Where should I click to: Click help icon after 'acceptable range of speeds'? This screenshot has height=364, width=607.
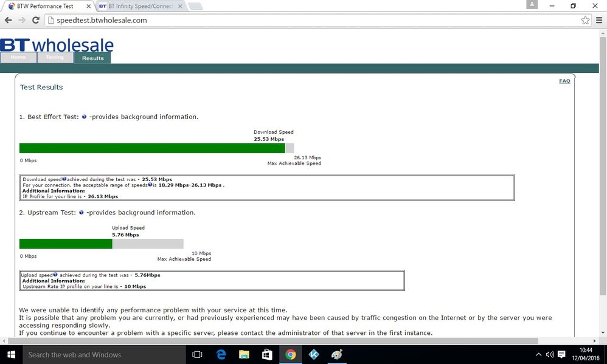[150, 185]
